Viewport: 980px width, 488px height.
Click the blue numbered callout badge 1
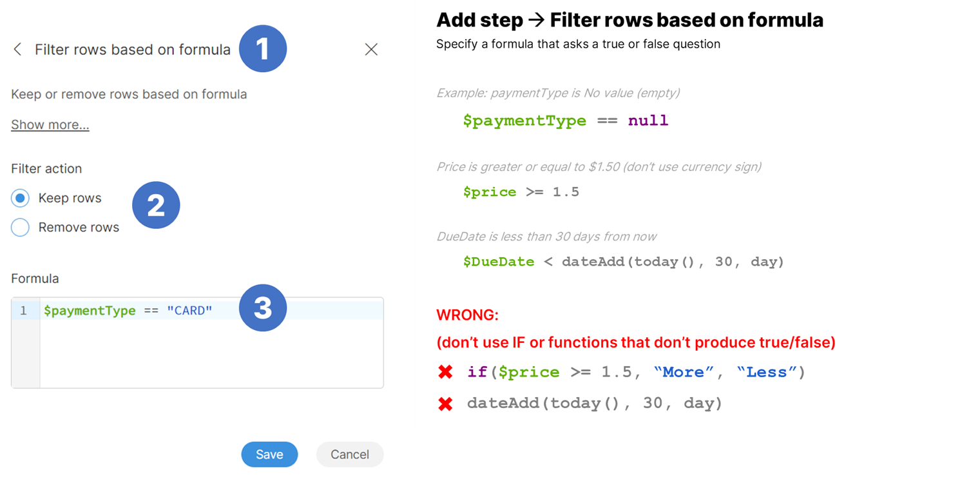pos(263,48)
